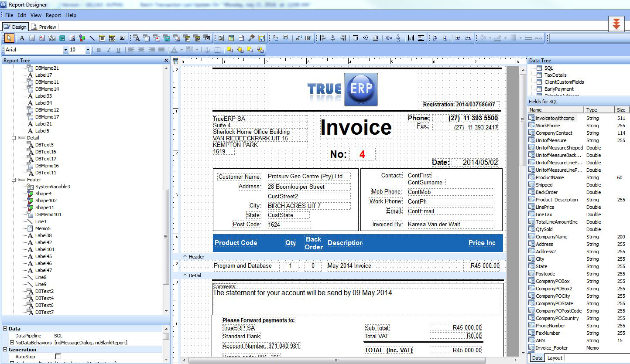Select DBMemo101 in the Report Tree
Screen dimensions: 630x364
point(48,214)
